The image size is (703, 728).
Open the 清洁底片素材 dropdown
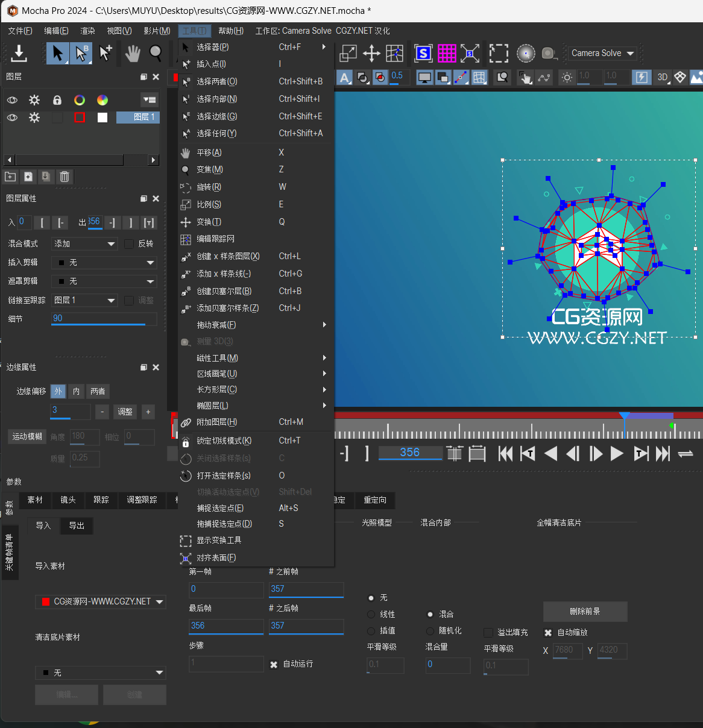tap(101, 673)
